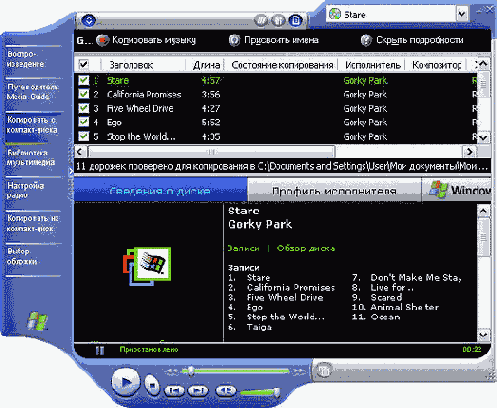Click the CD icon in the Stare playlist box
The image size is (497, 408).
335,14
